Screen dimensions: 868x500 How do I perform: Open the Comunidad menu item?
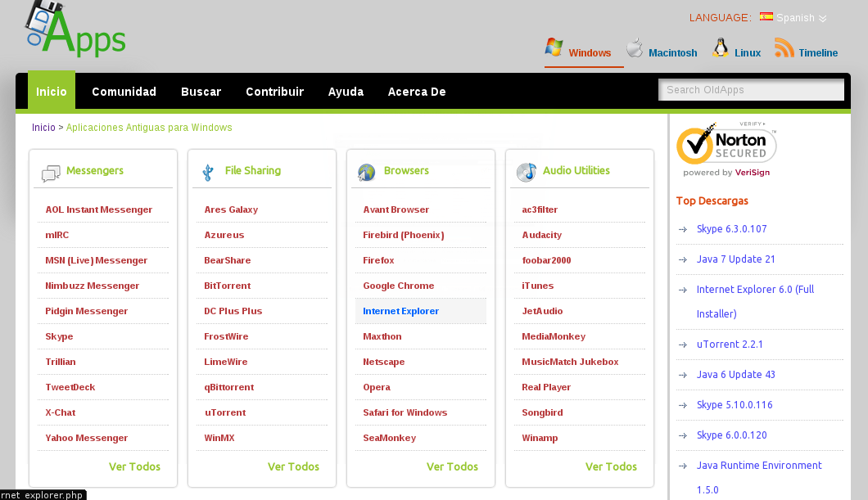point(124,92)
